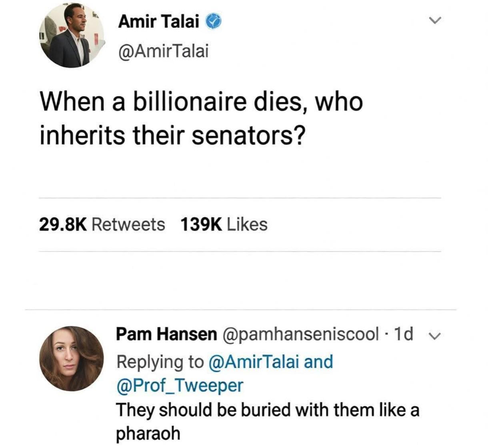The height and width of the screenshot is (448, 488).
Task: Click the 'Replying to' label
Action: coord(160,362)
